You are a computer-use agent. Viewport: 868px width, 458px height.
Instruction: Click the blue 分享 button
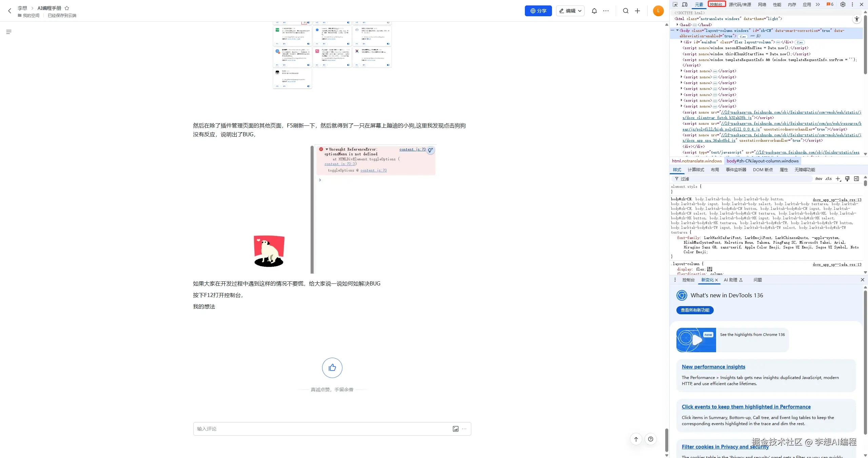538,11
